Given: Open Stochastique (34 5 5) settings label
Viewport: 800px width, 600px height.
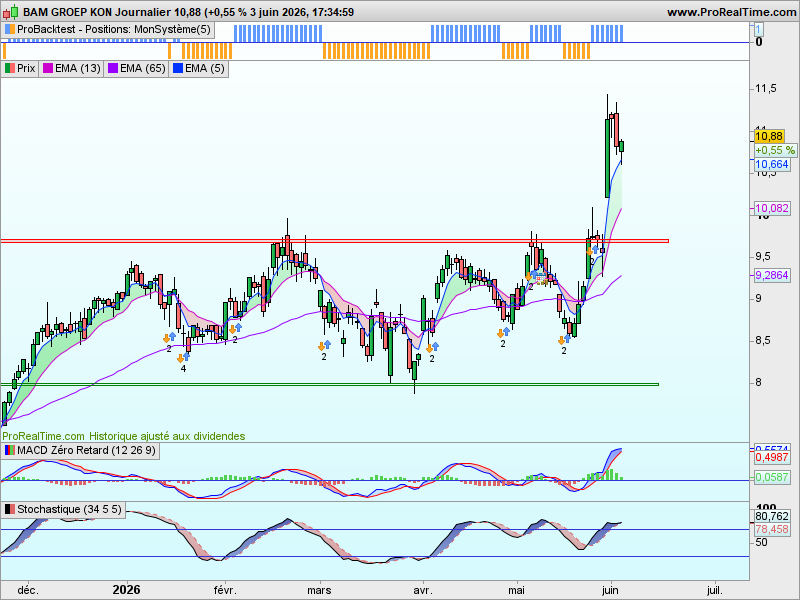Looking at the screenshot, I should [69, 509].
